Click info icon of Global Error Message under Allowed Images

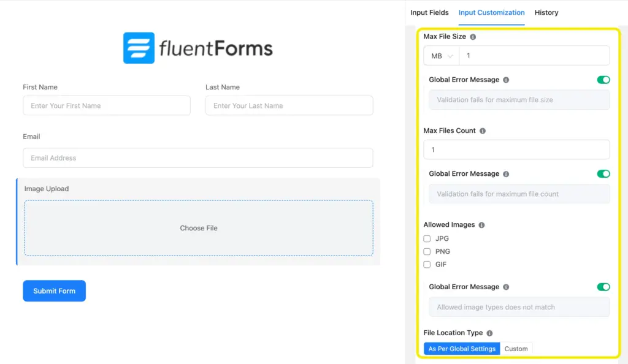click(x=506, y=287)
